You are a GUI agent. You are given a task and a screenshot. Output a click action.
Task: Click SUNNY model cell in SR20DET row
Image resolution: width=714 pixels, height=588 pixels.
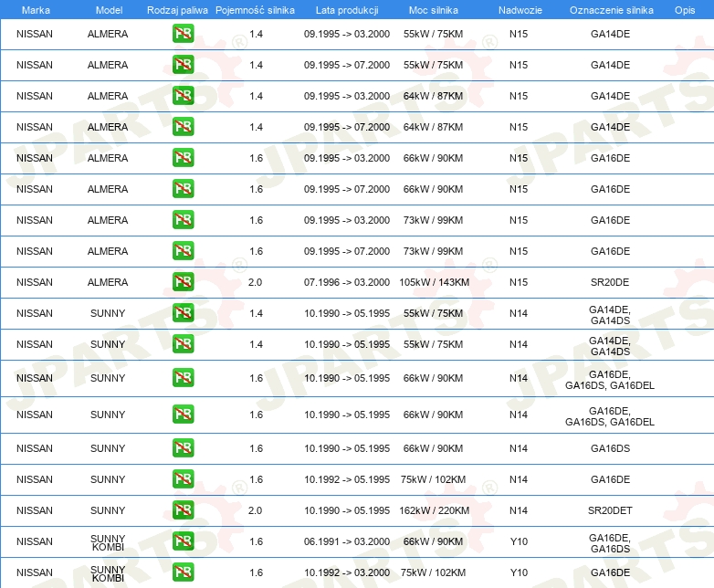click(x=108, y=510)
